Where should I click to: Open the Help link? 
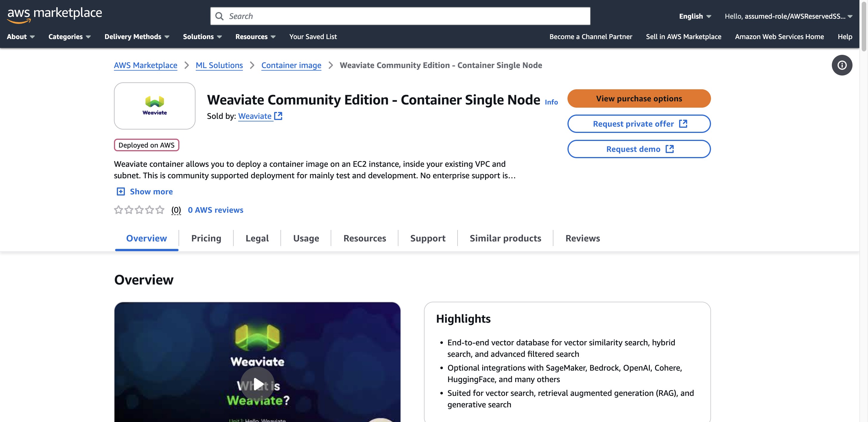coord(845,37)
